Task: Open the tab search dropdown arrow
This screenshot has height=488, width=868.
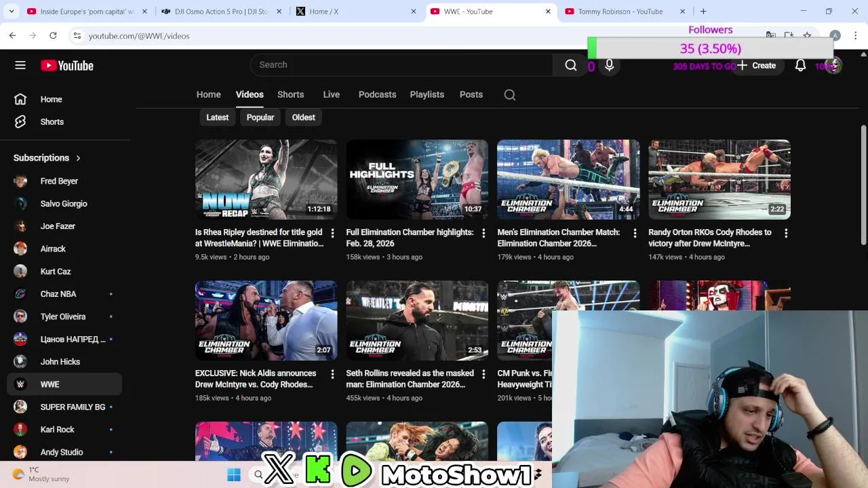Action: (x=11, y=12)
